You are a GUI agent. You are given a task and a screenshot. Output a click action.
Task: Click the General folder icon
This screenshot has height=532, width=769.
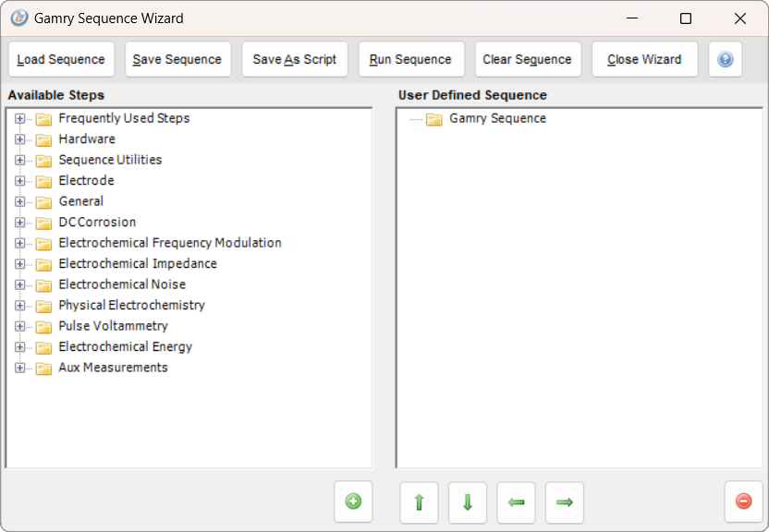43,202
